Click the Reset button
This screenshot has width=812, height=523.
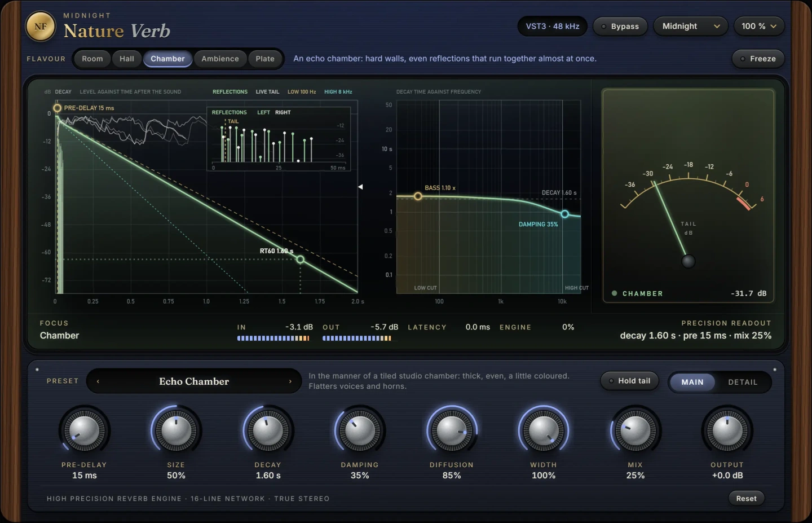[746, 498]
